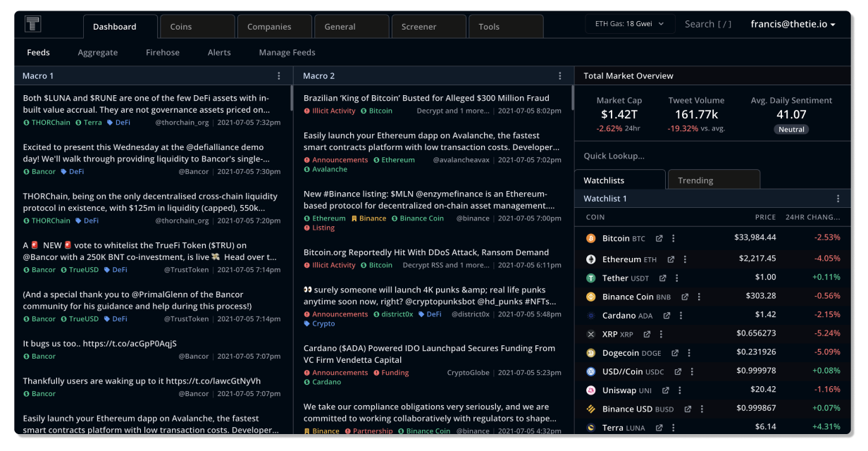Open Uniswap row more options
The width and height of the screenshot is (868, 451).
pos(680,390)
